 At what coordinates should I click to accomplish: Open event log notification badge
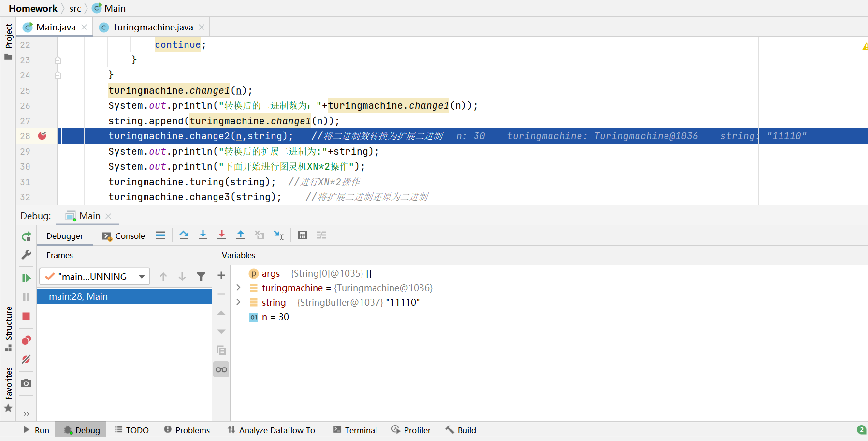[861, 430]
